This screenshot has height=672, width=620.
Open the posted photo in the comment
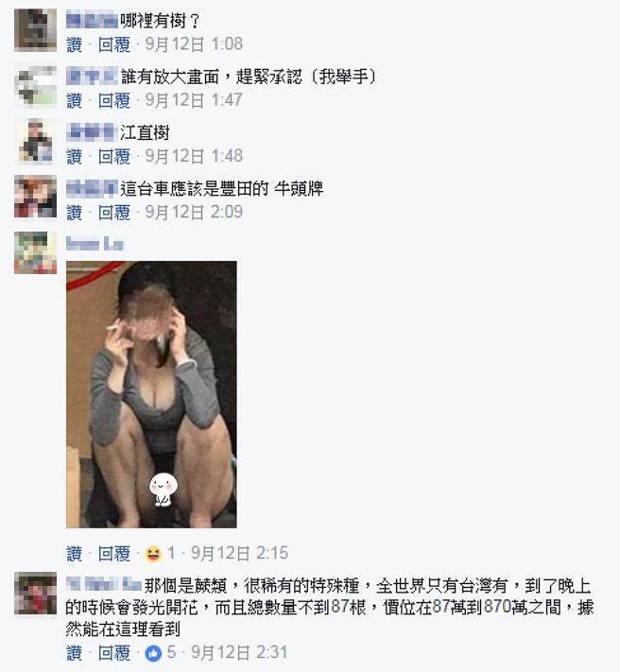pyautogui.click(x=151, y=394)
